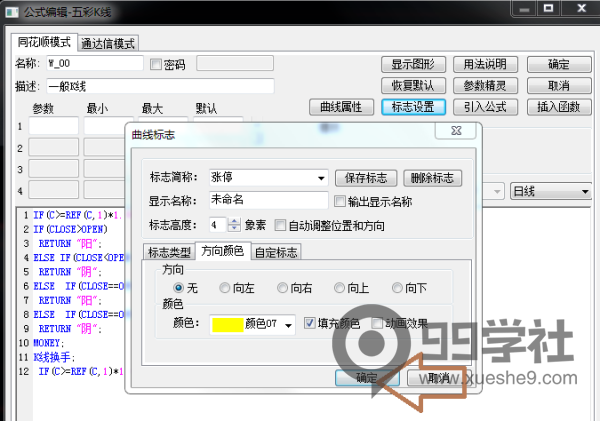
Task: Open the 自定标志 tab
Action: click(276, 252)
